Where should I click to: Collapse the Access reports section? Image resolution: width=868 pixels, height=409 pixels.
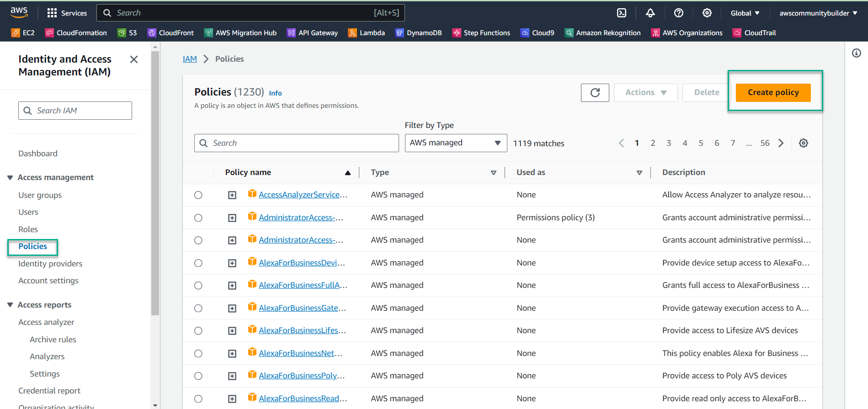[x=10, y=305]
